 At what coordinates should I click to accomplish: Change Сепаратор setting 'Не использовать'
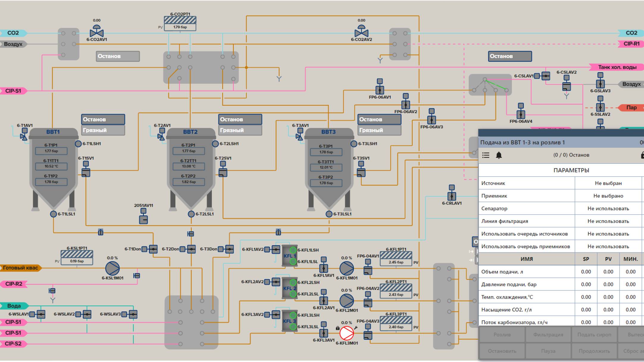click(x=608, y=208)
